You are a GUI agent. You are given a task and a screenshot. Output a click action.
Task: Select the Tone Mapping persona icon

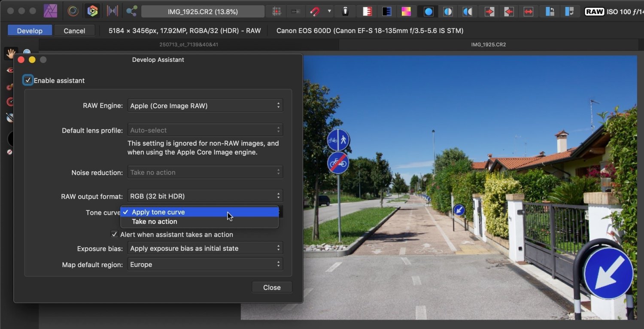click(x=112, y=11)
